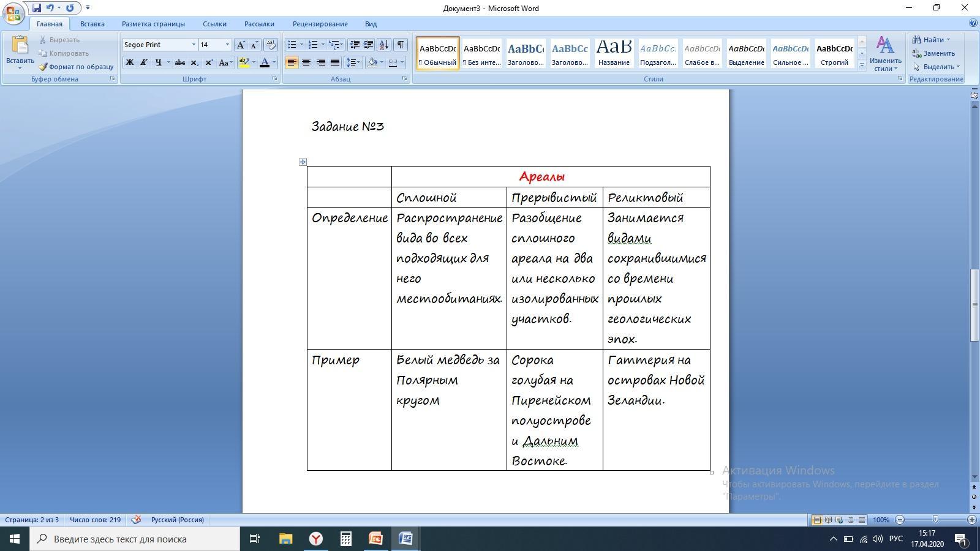Click the Paste (Вставить) clipboard icon
This screenshot has width=980, height=551.
coord(20,46)
